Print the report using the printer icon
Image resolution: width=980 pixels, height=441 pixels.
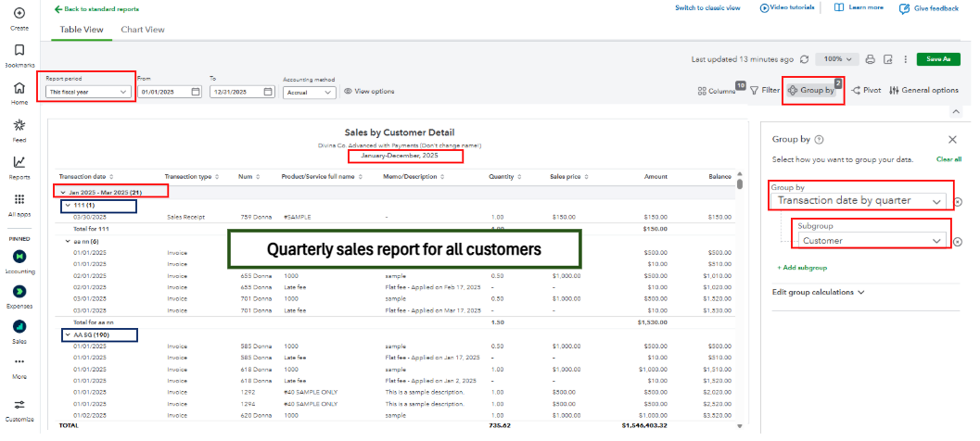tap(870, 59)
